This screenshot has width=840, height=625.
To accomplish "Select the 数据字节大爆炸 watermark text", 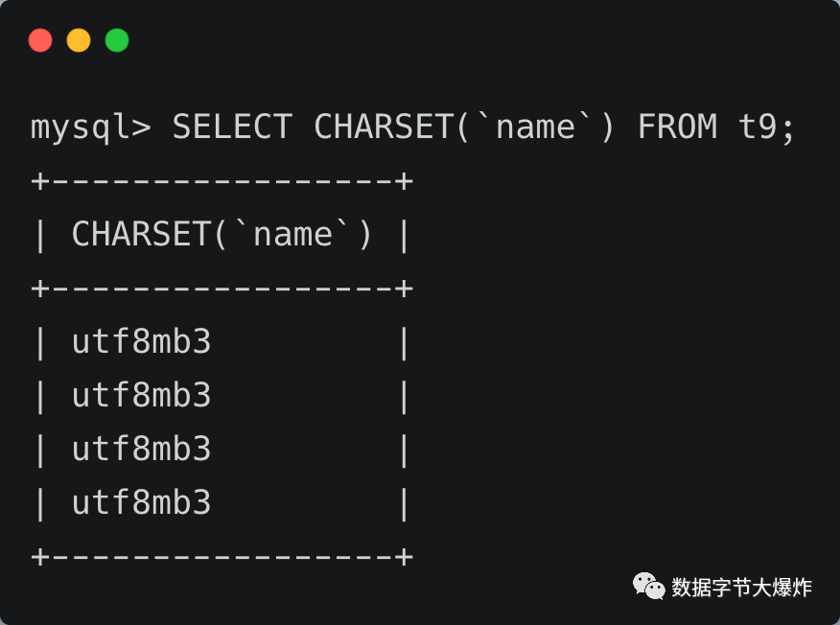I will (x=742, y=588).
